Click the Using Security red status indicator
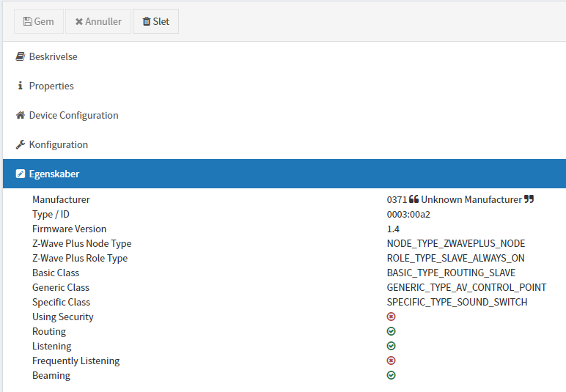The image size is (566, 392). click(x=392, y=317)
